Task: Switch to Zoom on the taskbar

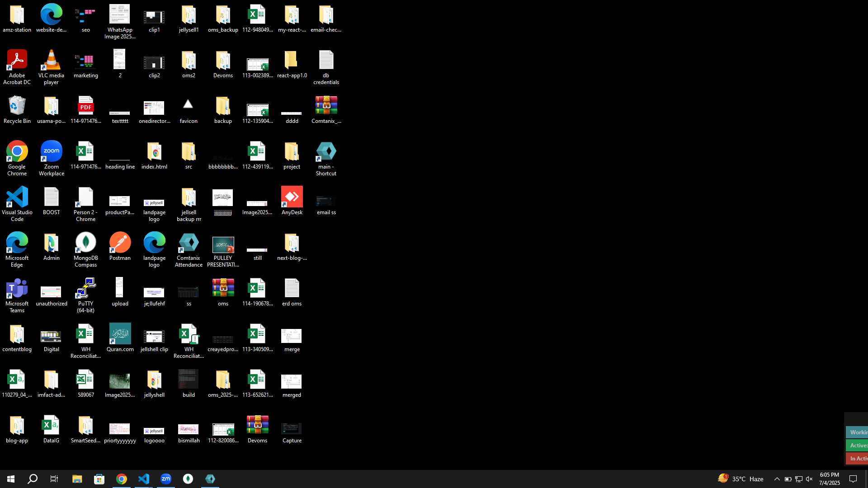Action: click(165, 479)
